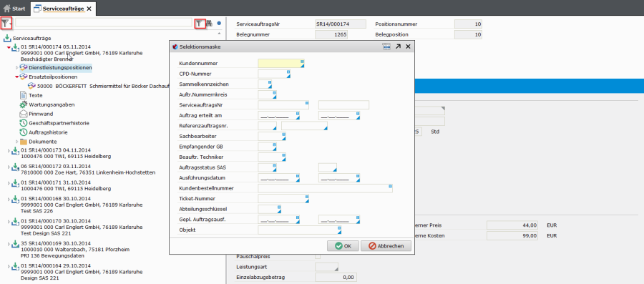Click the Auftrag erteilt am end date field
644x284 pixels.
tap(339, 116)
